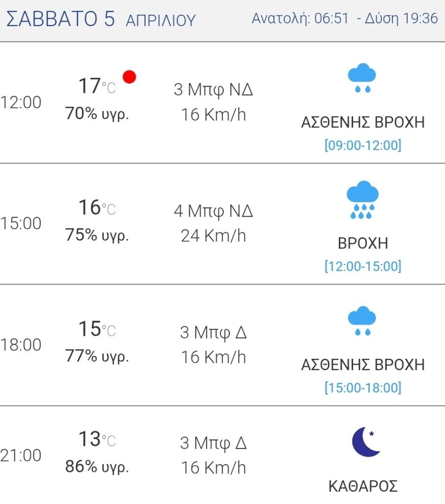Select the 12:00 forecast row time
The height and width of the screenshot is (504, 445).
point(21,102)
